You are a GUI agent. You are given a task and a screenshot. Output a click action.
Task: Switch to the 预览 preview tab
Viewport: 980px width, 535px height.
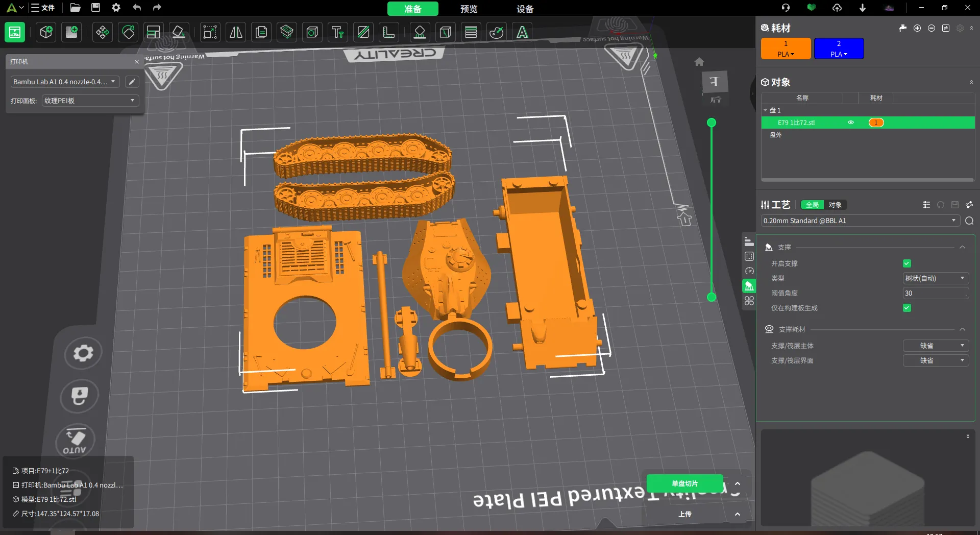click(469, 9)
